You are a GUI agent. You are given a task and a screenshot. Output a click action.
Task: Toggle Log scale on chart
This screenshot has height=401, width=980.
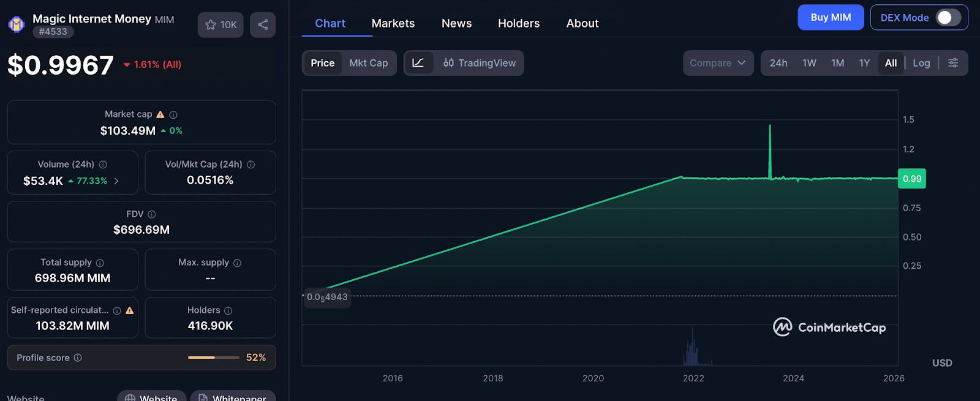tap(921, 63)
